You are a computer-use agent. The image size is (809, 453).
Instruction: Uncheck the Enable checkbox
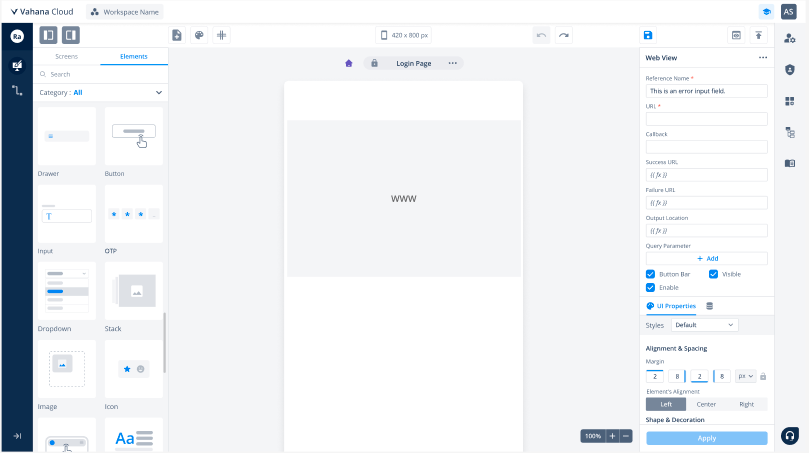click(651, 287)
